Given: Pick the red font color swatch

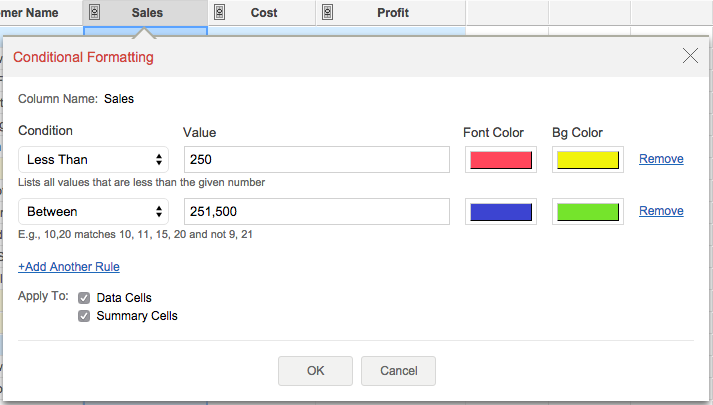Looking at the screenshot, I should [500, 160].
